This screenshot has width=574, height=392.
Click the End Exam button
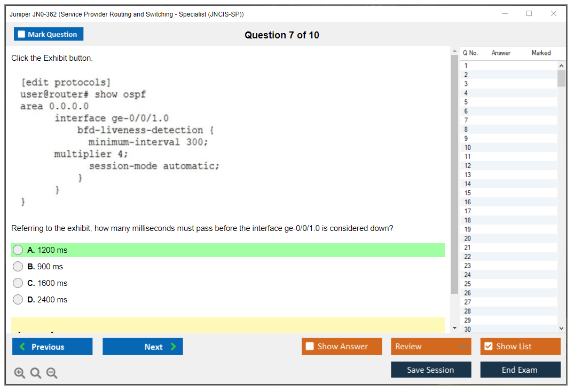click(520, 370)
